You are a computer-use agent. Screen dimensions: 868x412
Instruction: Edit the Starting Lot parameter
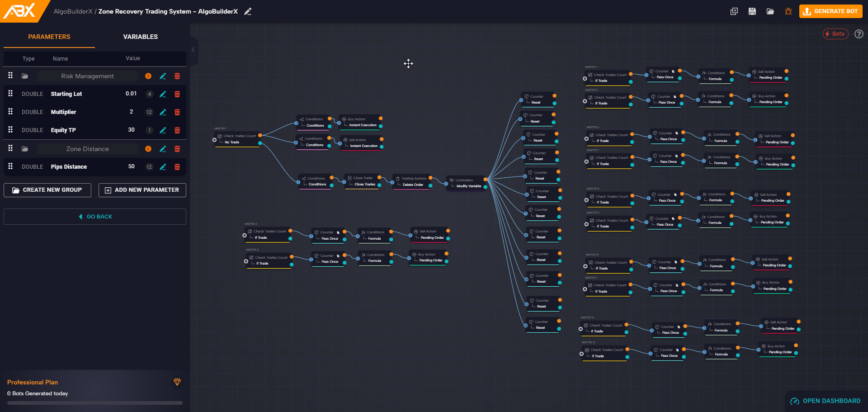point(163,94)
